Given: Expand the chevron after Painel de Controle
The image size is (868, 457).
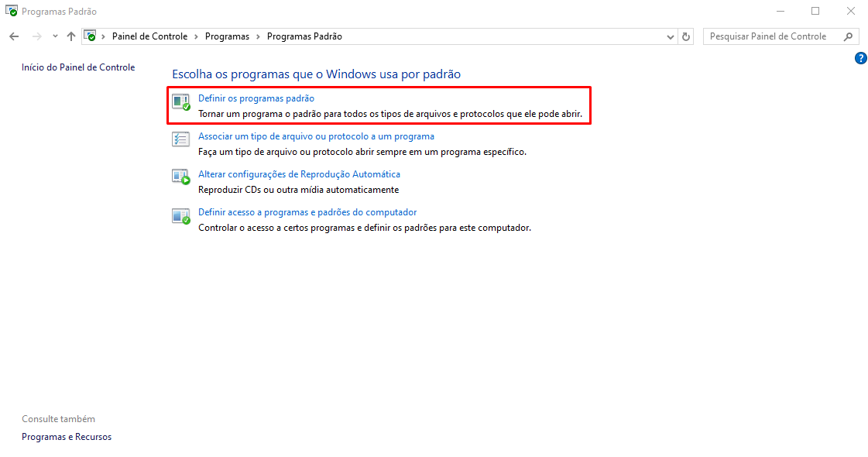Looking at the screenshot, I should point(196,36).
